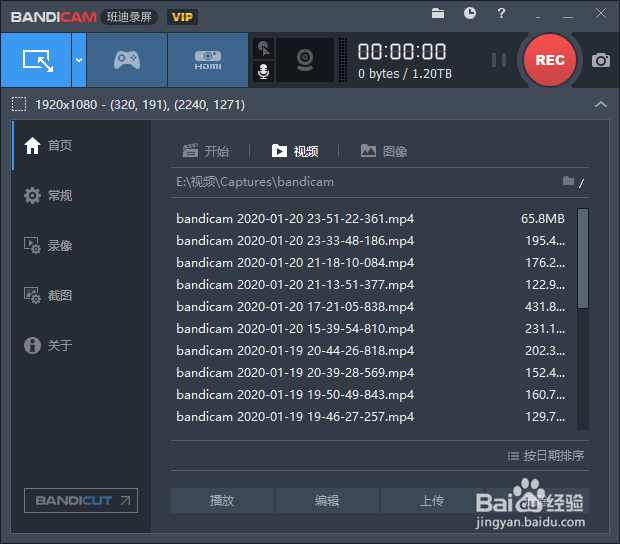Open the output folder icon in title bar
This screenshot has height=544, width=620.
point(438,13)
